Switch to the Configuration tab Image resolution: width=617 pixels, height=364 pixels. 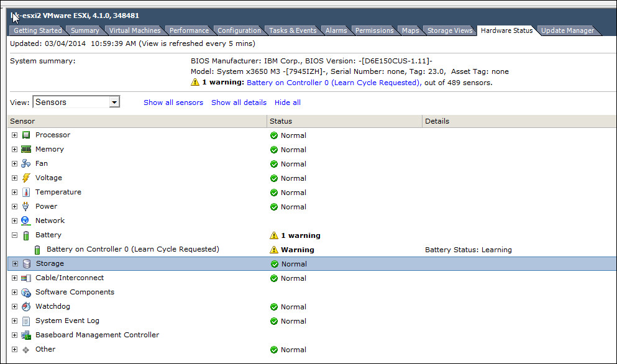pyautogui.click(x=239, y=30)
